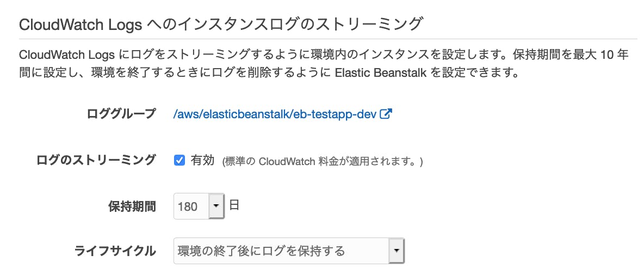Click the 日 unit label after retention
This screenshot has height=280, width=644.
click(234, 206)
